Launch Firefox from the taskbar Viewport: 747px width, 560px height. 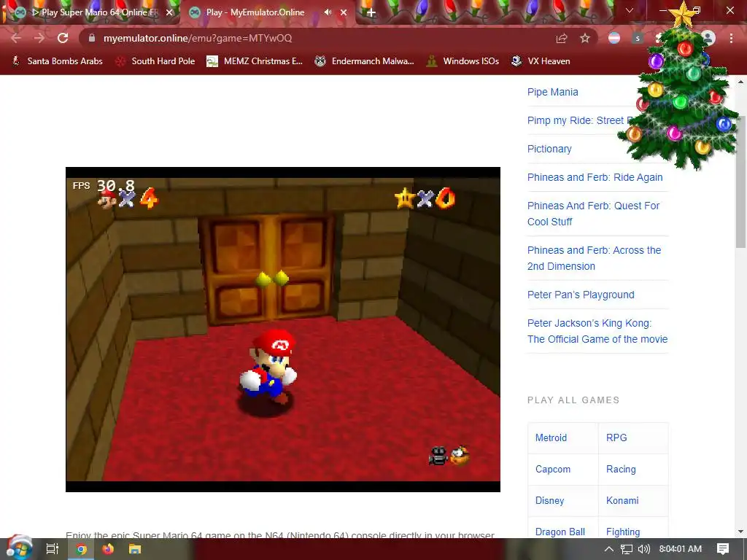coord(108,549)
